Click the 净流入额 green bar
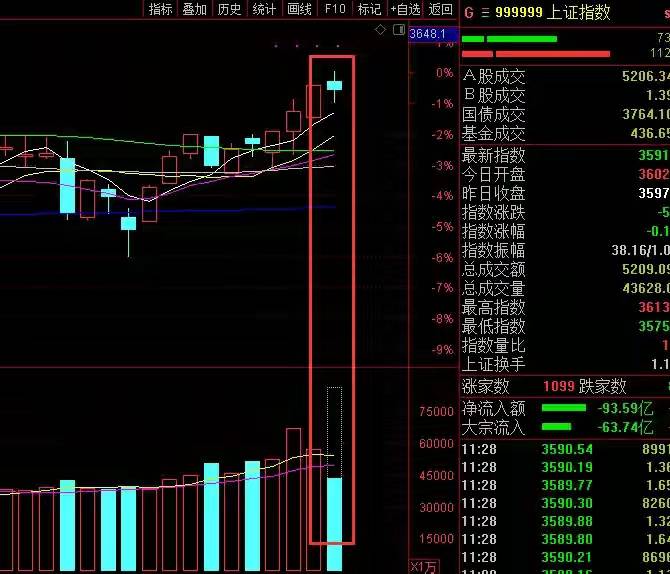This screenshot has width=670, height=574. tap(564, 408)
